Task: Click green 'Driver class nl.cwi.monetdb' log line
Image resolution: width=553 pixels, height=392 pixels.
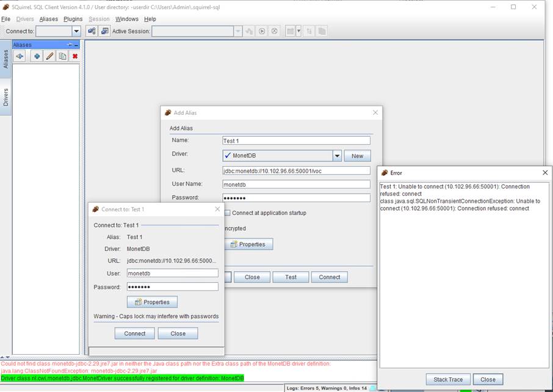Action: coord(122,378)
